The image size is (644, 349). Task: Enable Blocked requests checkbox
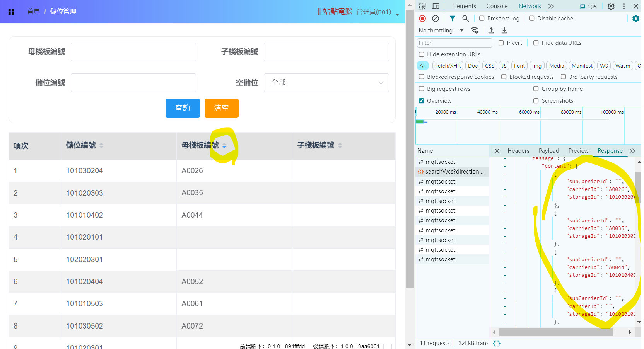[504, 77]
